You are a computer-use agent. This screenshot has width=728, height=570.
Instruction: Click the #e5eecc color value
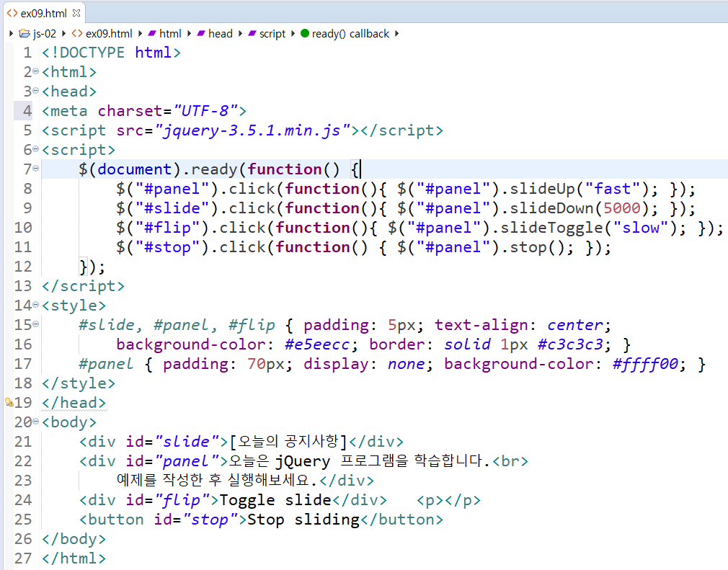316,344
